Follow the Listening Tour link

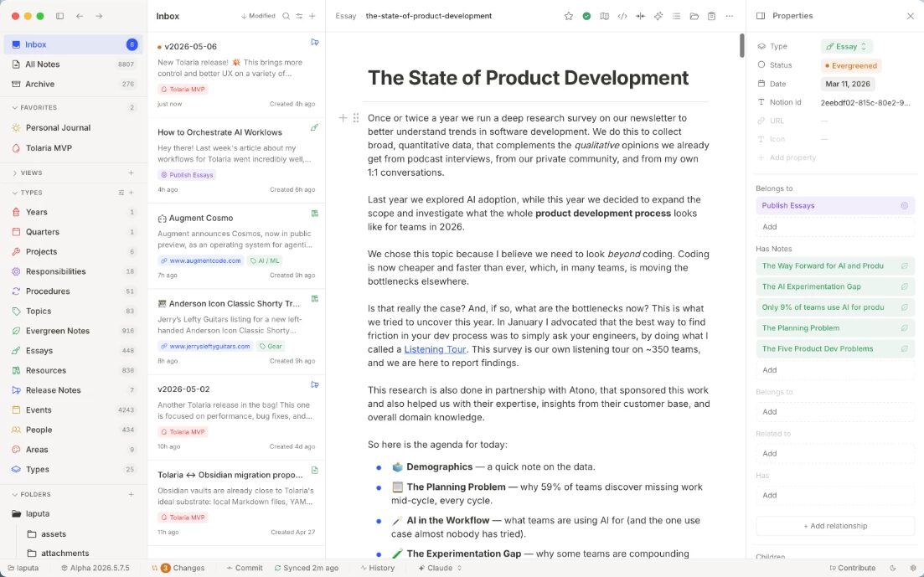coord(435,349)
